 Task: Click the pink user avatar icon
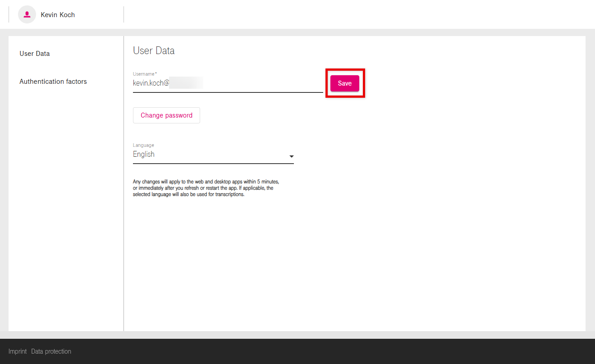pos(27,14)
